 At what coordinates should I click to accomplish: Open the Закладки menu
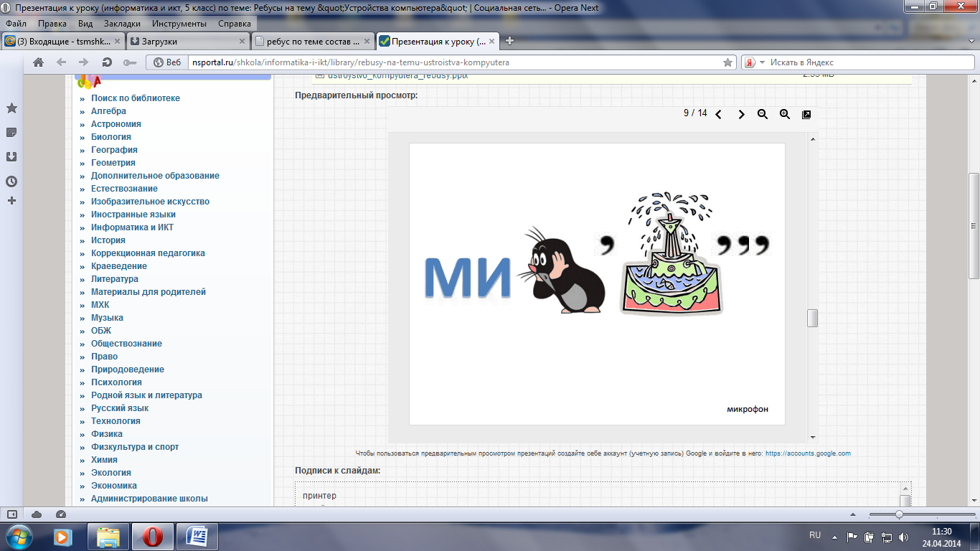(x=122, y=23)
